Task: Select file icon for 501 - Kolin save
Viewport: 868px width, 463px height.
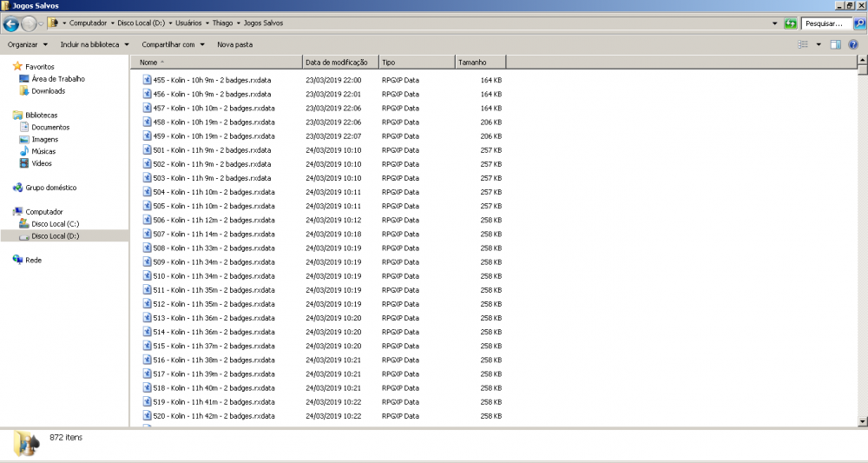Action: 147,150
